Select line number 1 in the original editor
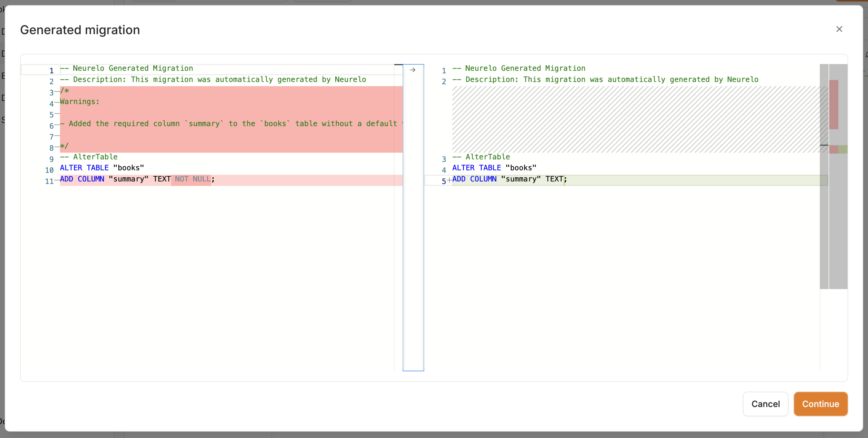This screenshot has height=438, width=868. [x=51, y=70]
